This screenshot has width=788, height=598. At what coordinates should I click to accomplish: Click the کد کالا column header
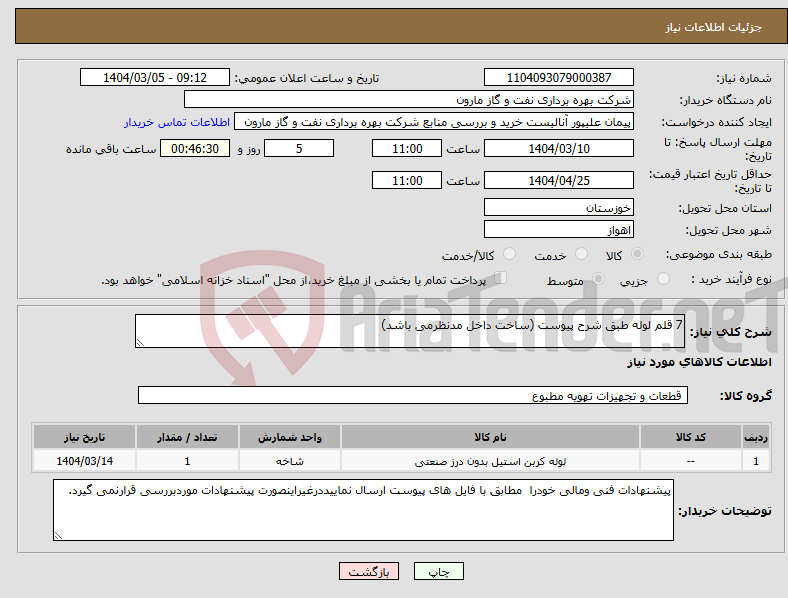[691, 437]
